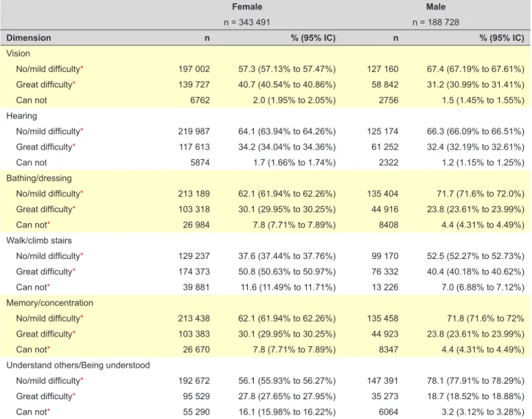This screenshot has height=419, width=532.
Task: Click female n value 197 002
Action: click(x=194, y=69)
